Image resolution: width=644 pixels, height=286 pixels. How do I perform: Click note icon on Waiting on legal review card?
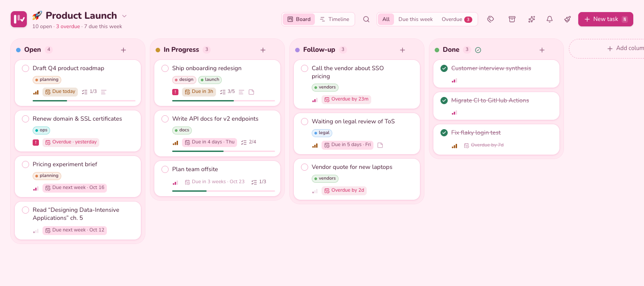coord(380,145)
